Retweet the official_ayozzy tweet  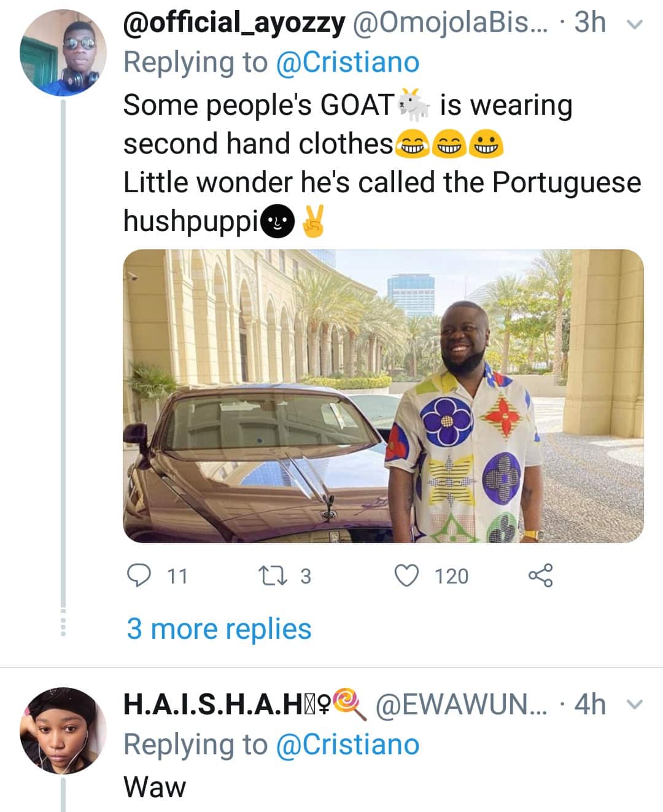tap(269, 576)
